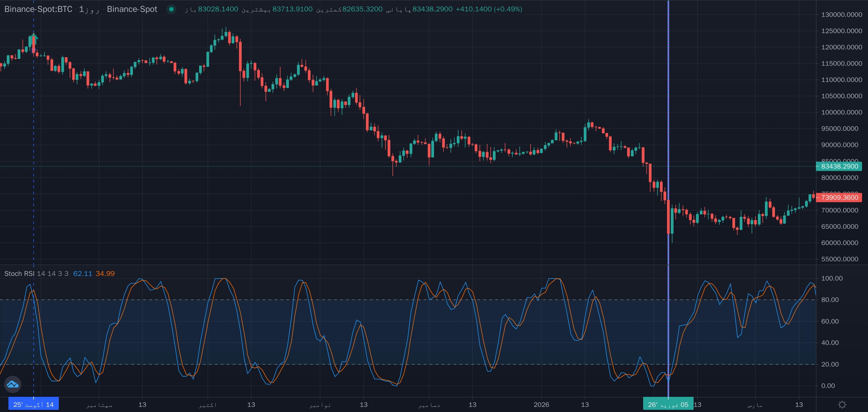Open chart settings gear icon
This screenshot has width=868, height=412.
(842, 405)
